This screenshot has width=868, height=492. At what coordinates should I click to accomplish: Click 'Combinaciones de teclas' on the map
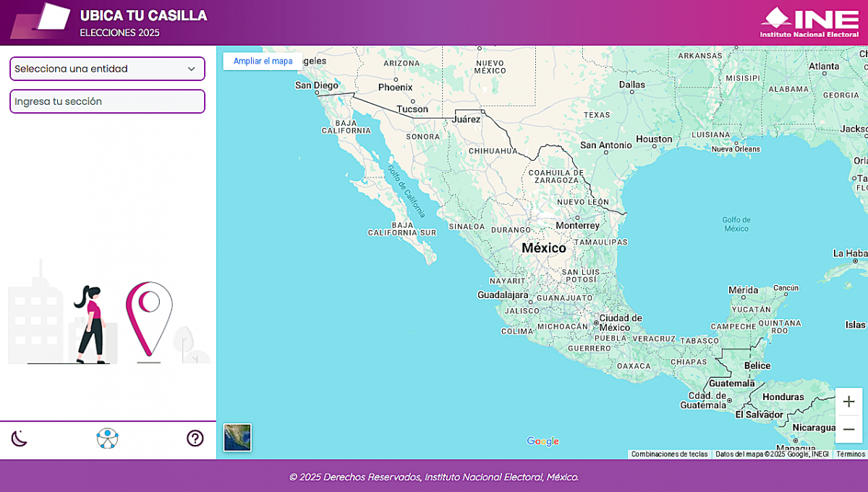coord(669,454)
